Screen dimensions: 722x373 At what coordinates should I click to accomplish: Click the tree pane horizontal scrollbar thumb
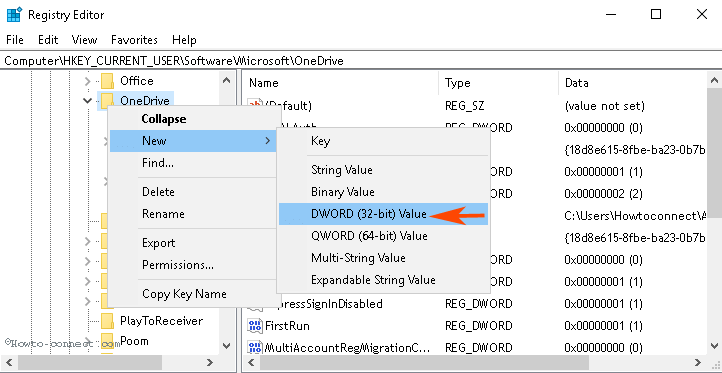coord(90,362)
